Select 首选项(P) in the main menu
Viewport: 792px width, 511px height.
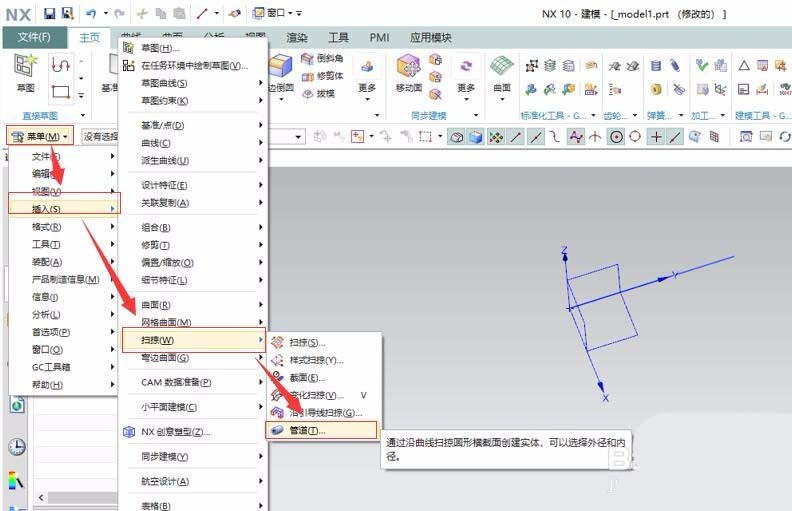(x=63, y=332)
